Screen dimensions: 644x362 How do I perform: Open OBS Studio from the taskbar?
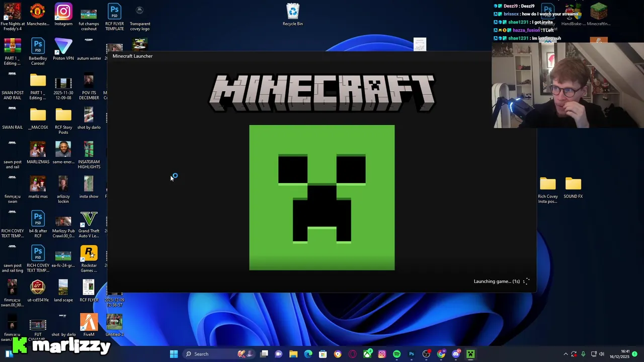coord(426,354)
